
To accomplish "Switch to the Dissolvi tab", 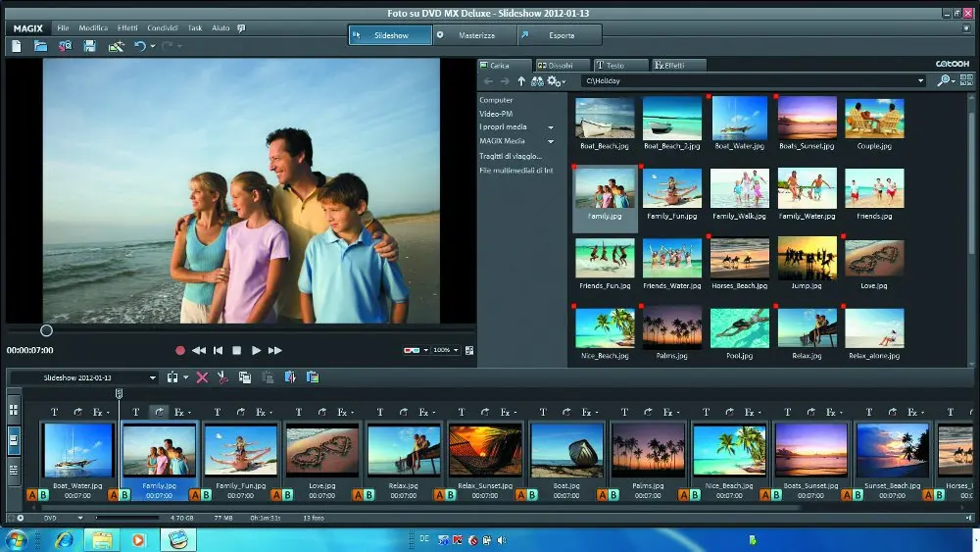I will [x=562, y=65].
